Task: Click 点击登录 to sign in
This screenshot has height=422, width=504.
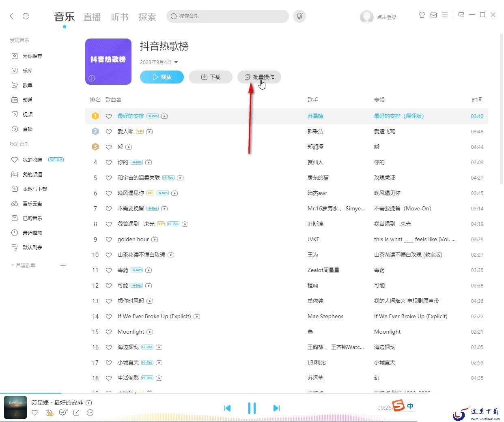Action: pos(387,17)
